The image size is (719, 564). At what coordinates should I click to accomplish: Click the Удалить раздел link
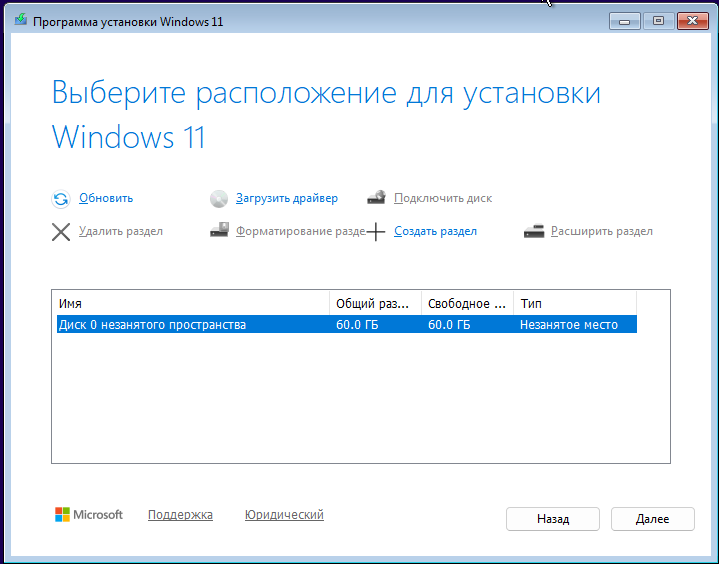[121, 231]
